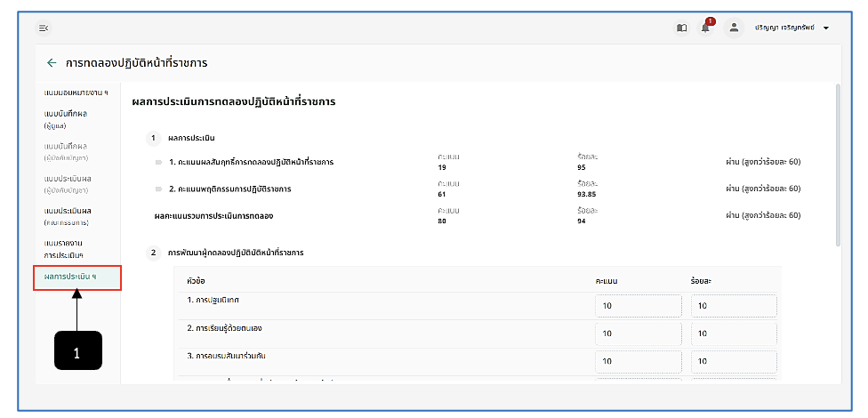The height and width of the screenshot is (418, 868).
Task: Click the tag icon beside item 2 score
Action: click(159, 189)
